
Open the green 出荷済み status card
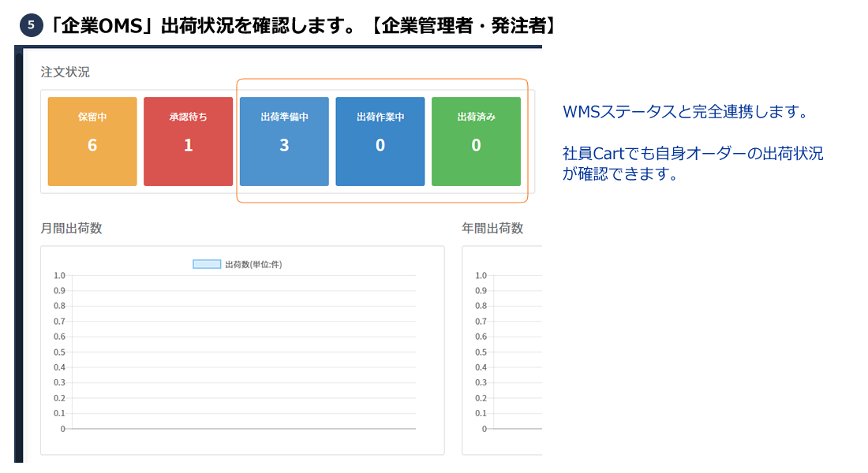click(476, 141)
